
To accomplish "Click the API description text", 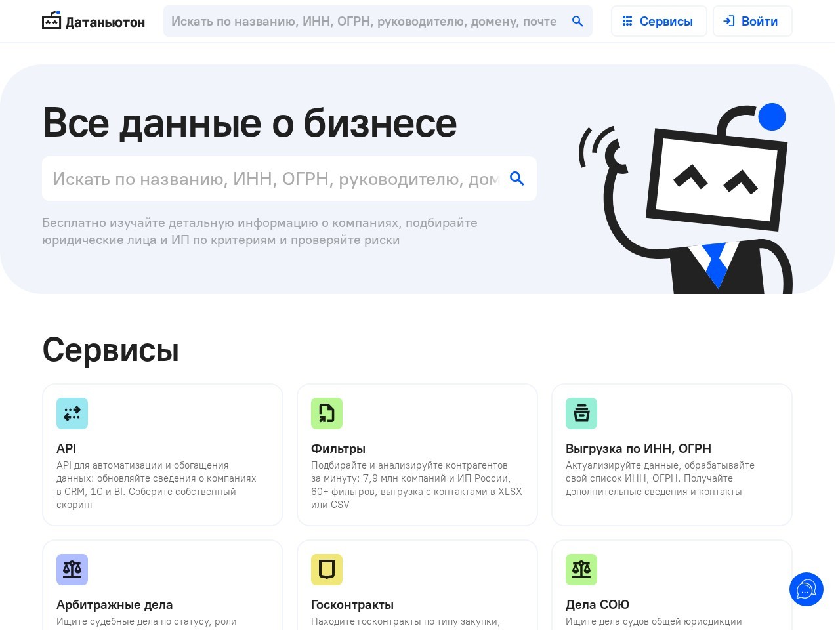I will (156, 485).
